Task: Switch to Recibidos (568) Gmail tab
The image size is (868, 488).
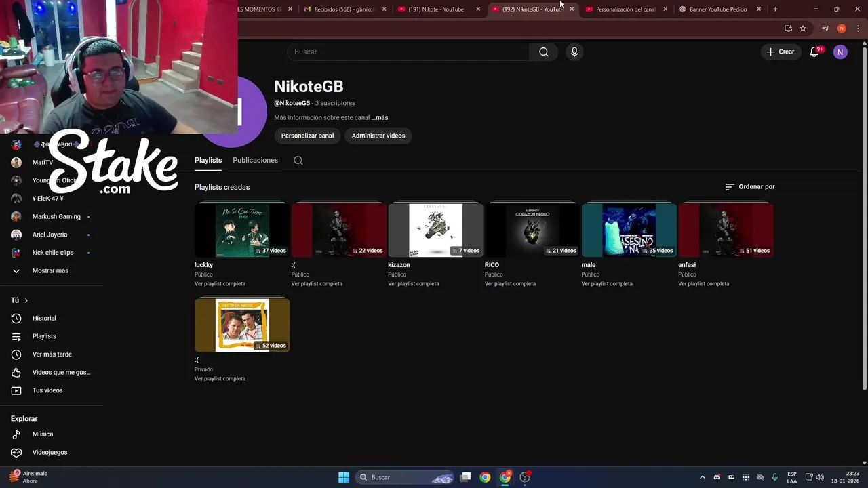Action: [344, 9]
